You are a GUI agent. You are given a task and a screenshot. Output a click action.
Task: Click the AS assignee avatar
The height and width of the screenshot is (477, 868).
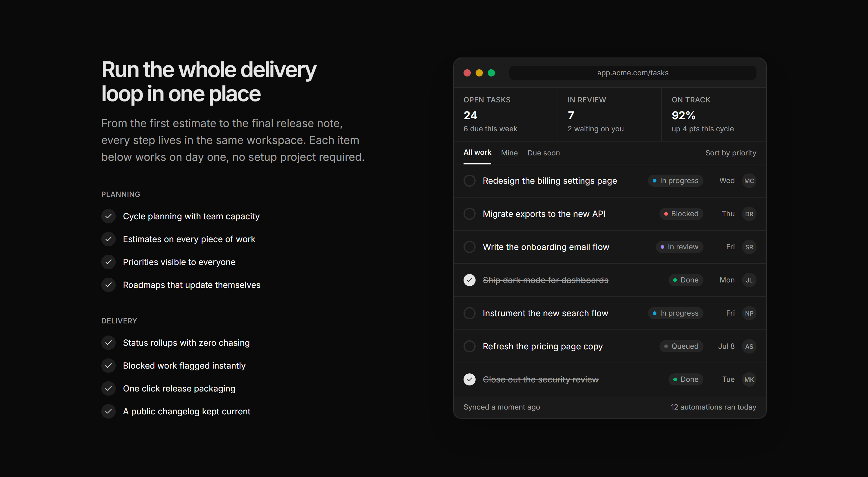(749, 346)
